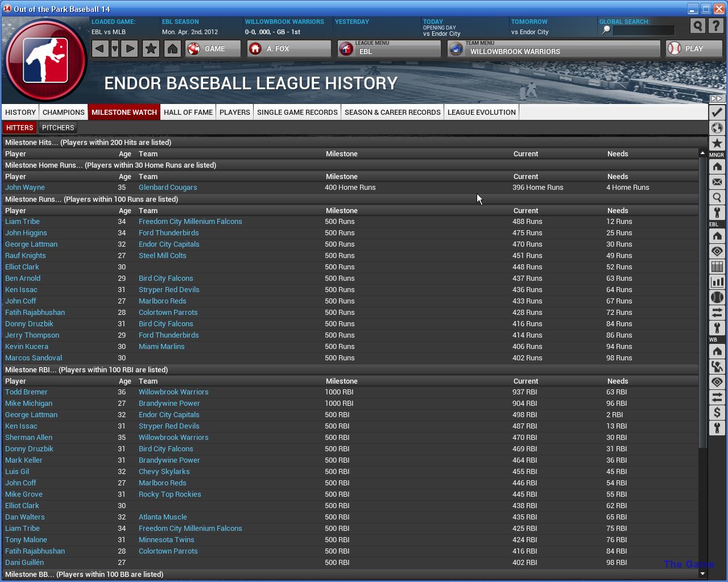Click the star icon in right sidebar
The width and height of the screenshot is (728, 582).
pyautogui.click(x=717, y=143)
